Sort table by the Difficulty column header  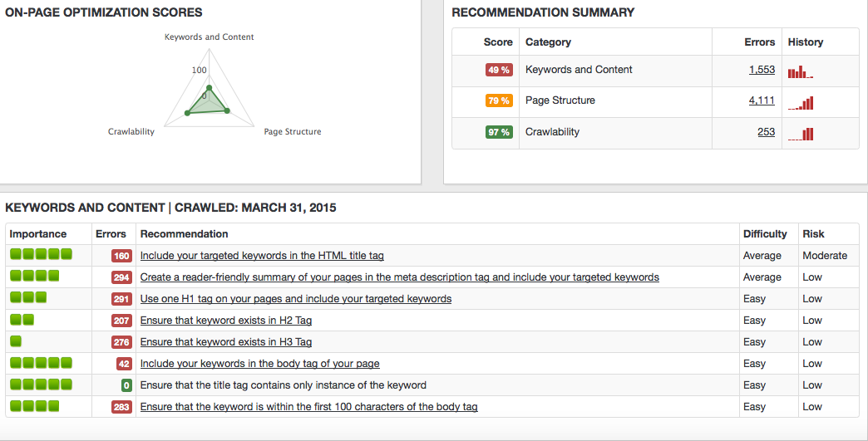[764, 234]
